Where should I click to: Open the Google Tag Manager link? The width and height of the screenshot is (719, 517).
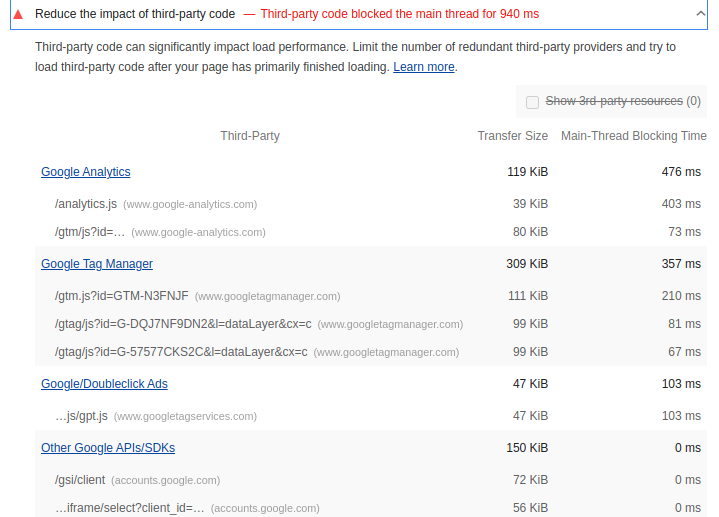click(x=97, y=264)
